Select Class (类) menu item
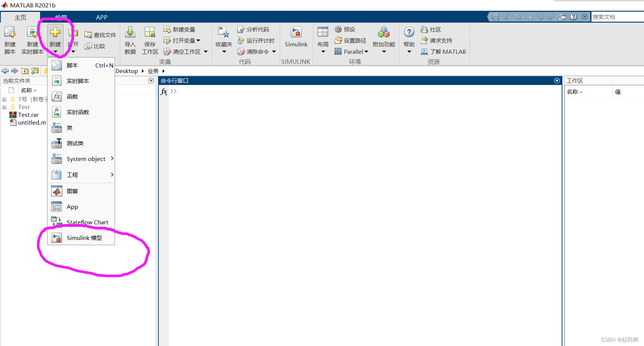The height and width of the screenshot is (346, 644). pos(81,128)
